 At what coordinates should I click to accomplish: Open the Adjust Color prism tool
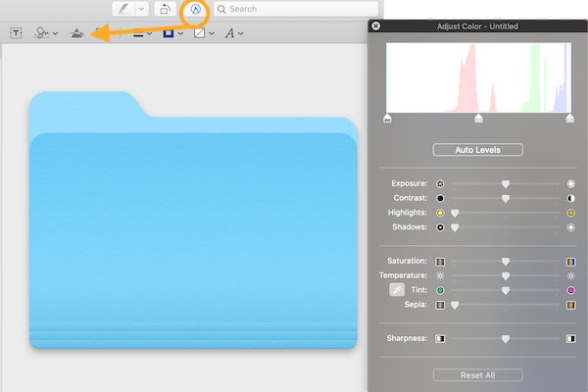coord(76,33)
